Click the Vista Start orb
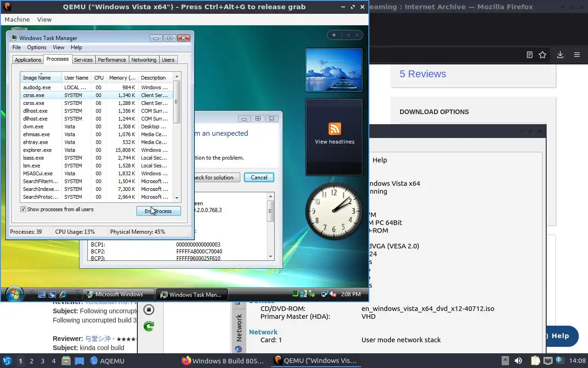 pyautogui.click(x=14, y=293)
